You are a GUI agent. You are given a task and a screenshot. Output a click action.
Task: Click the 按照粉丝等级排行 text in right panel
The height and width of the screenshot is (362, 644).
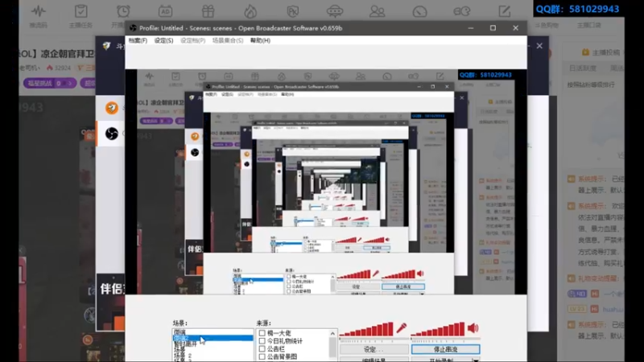point(591,85)
